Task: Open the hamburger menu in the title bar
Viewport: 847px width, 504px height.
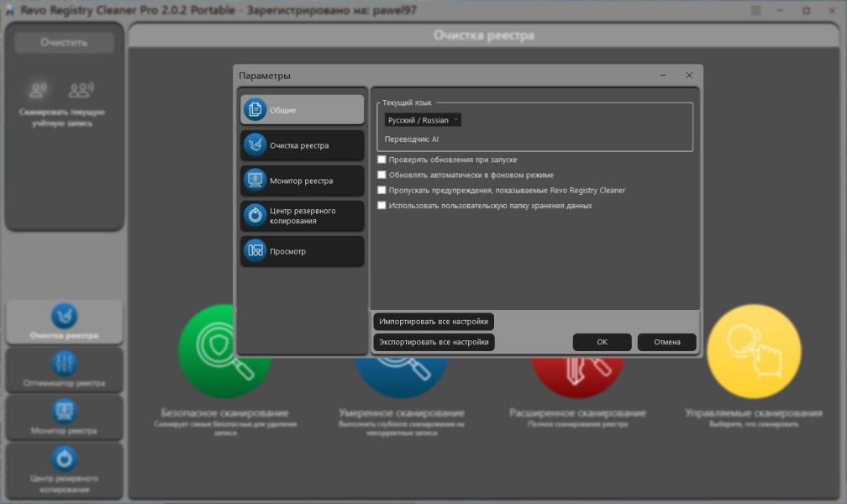Action: [x=755, y=10]
